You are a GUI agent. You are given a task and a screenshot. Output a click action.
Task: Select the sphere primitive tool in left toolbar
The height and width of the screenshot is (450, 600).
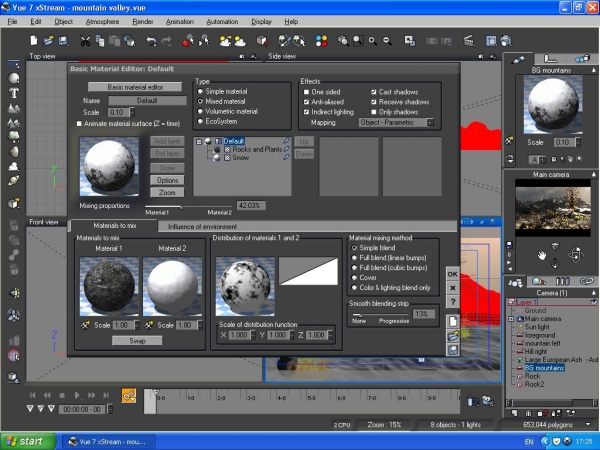pos(14,78)
